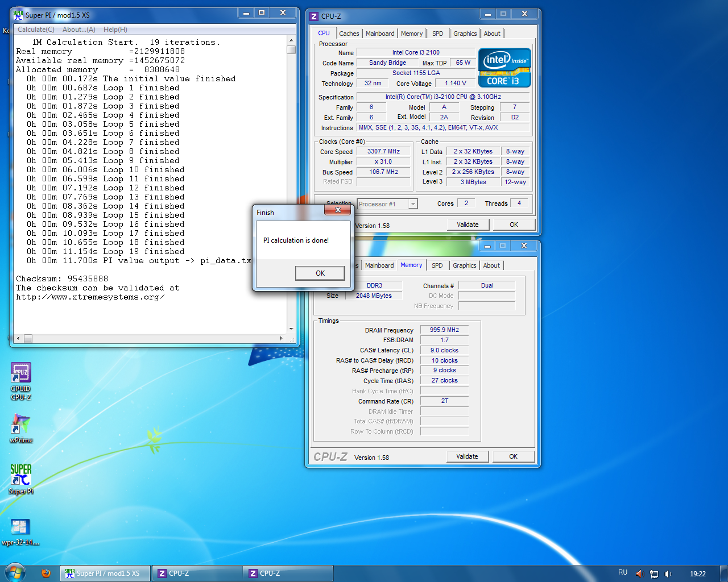Open the wpr-32-14 desktop file icon
Viewport: 728px width, 582px height.
tap(20, 531)
